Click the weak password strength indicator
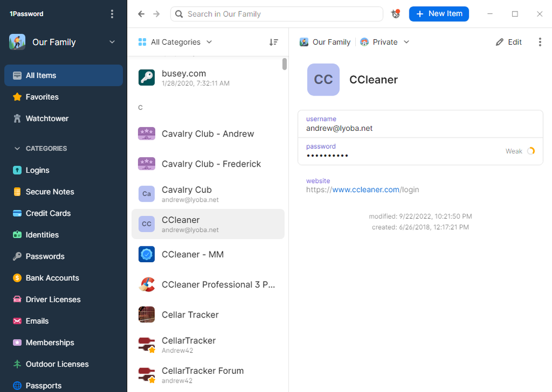Viewport: 552px width, 392px height. coord(530,151)
